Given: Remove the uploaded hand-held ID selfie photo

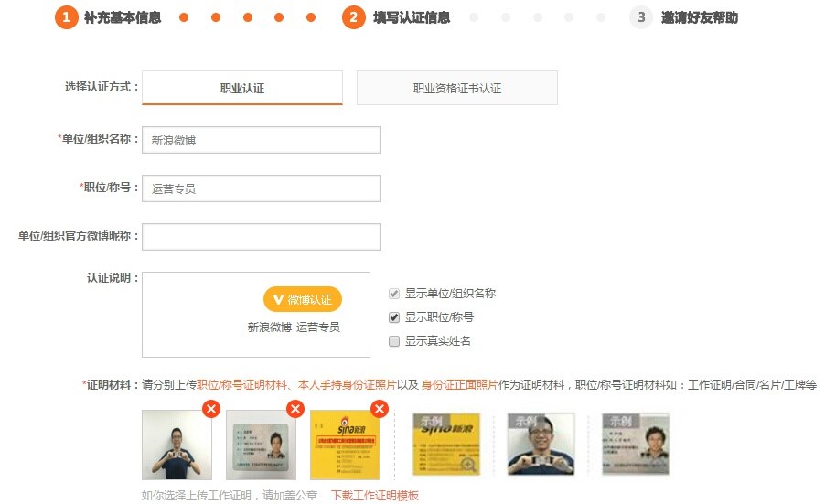Looking at the screenshot, I should coord(211,409).
